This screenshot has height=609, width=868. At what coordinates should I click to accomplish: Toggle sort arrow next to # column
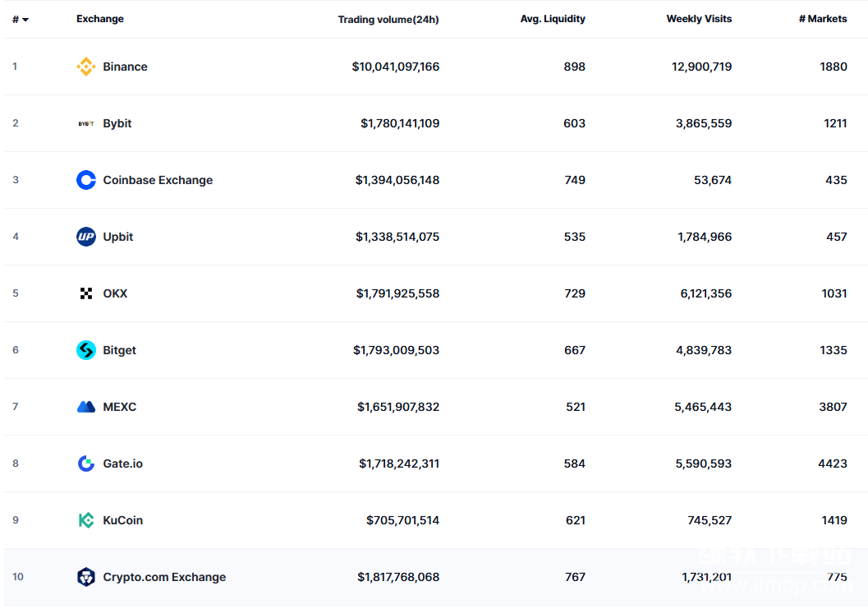pos(25,20)
